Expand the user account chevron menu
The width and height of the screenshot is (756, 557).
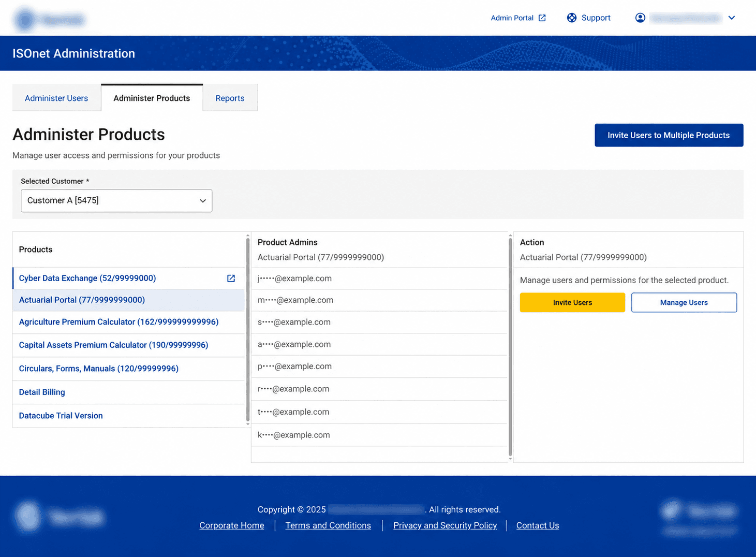click(x=732, y=18)
